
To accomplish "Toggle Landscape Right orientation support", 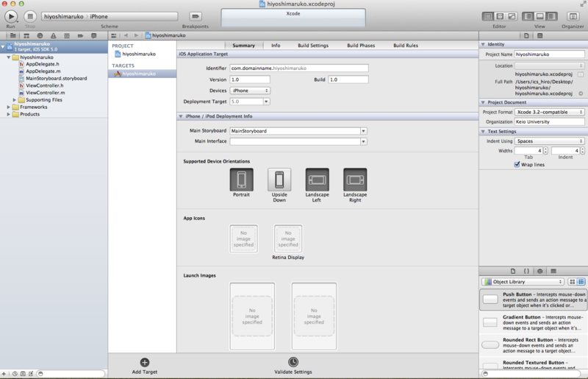I will pyautogui.click(x=355, y=180).
